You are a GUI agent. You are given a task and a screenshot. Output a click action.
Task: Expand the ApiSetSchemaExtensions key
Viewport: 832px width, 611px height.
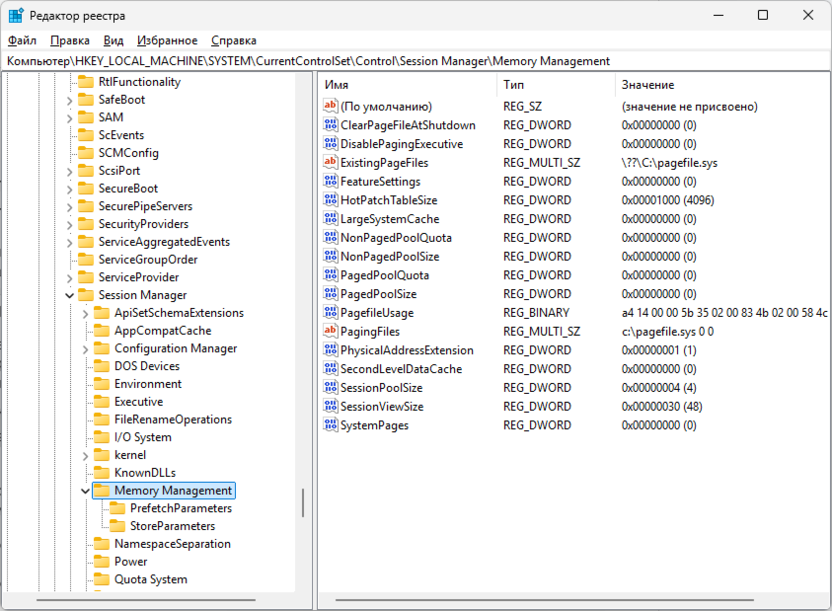(x=85, y=313)
